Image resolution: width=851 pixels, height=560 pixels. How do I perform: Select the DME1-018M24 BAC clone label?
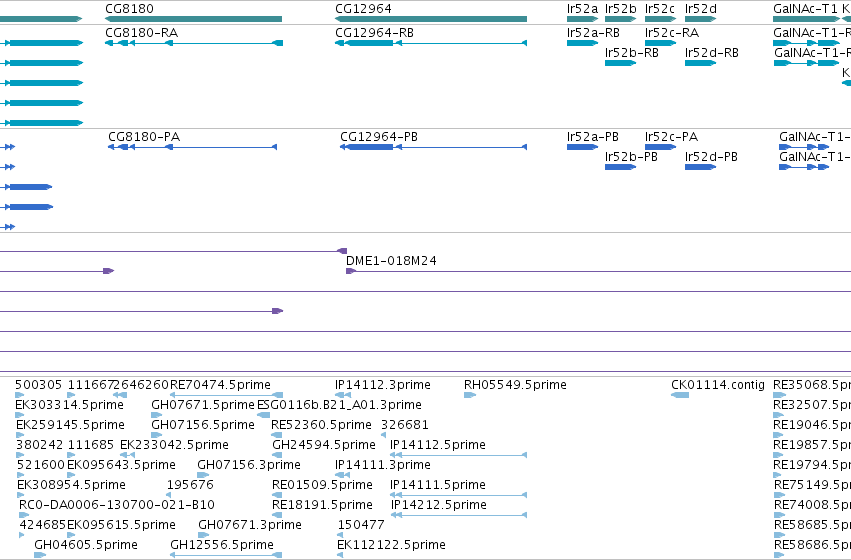[x=391, y=260]
